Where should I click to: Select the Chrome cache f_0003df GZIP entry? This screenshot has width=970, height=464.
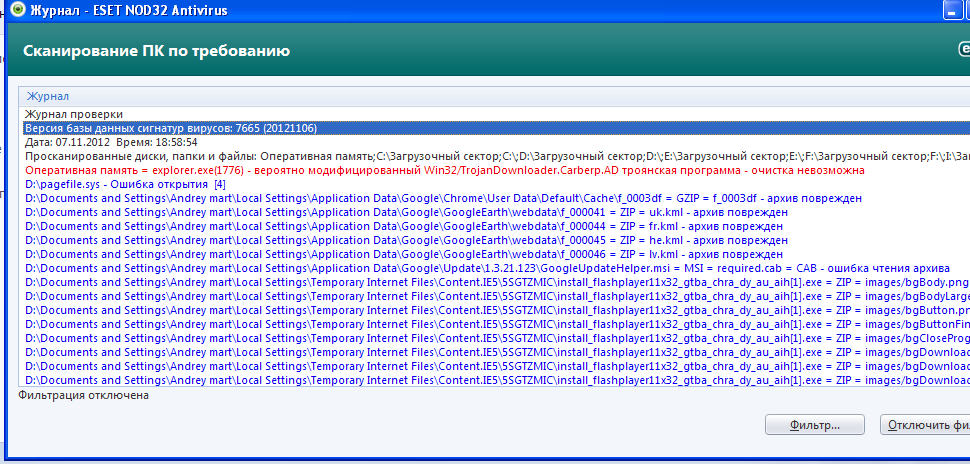click(x=440, y=199)
